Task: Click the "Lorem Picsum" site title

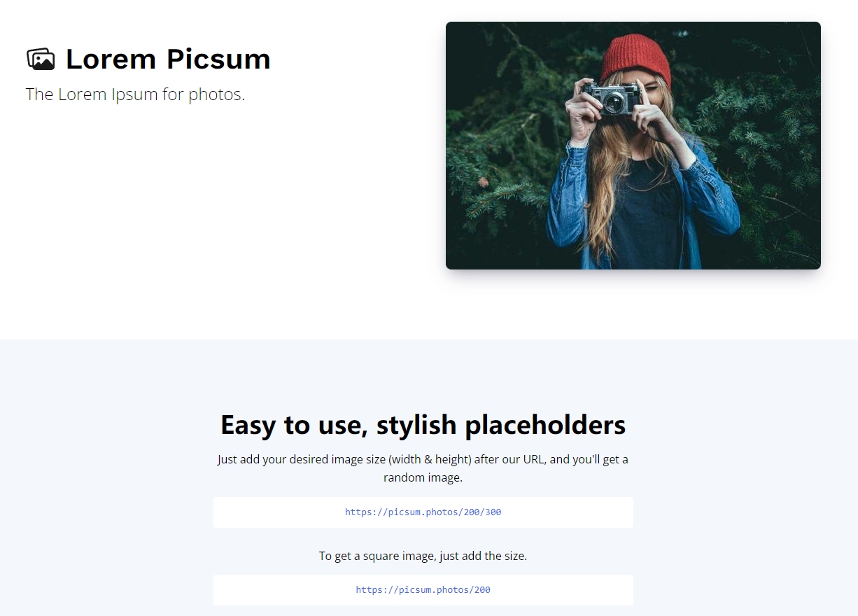Action: 168,59
